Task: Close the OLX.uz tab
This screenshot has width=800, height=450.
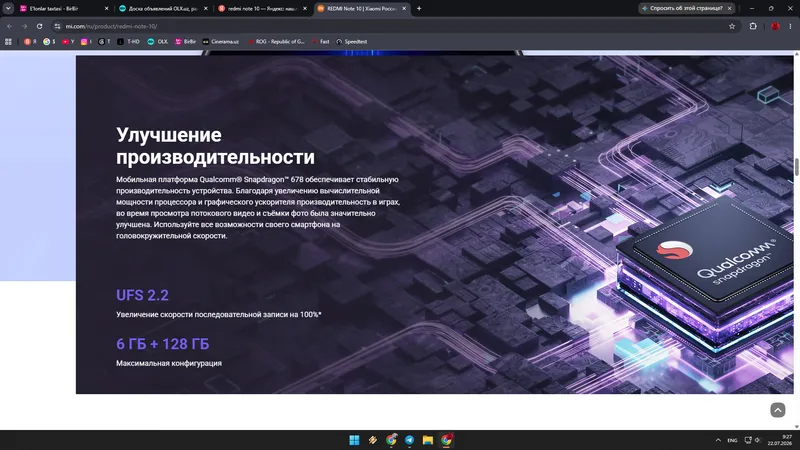Action: coord(206,8)
